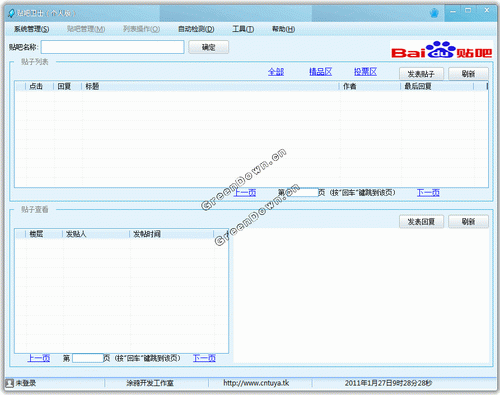Select the 精品区 link
Viewport: 500px width, 395px height.
320,72
